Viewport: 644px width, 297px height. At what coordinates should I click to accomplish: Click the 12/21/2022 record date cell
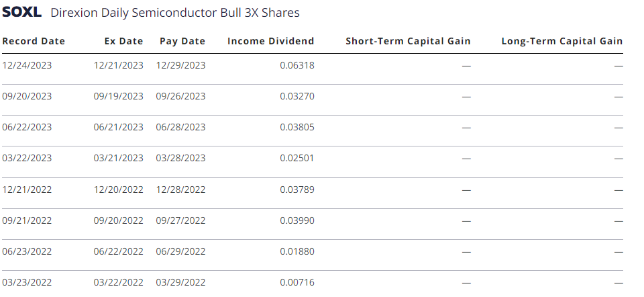(x=27, y=189)
